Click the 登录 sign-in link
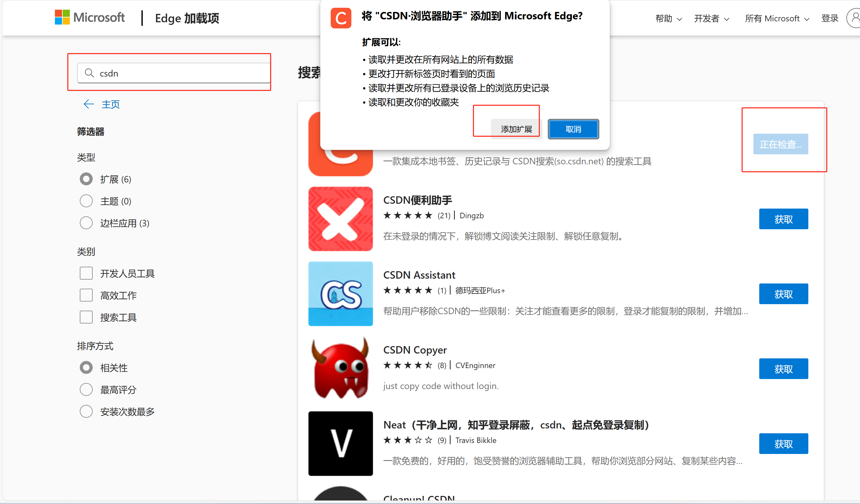Viewport: 860px width, 504px height. pyautogui.click(x=830, y=18)
